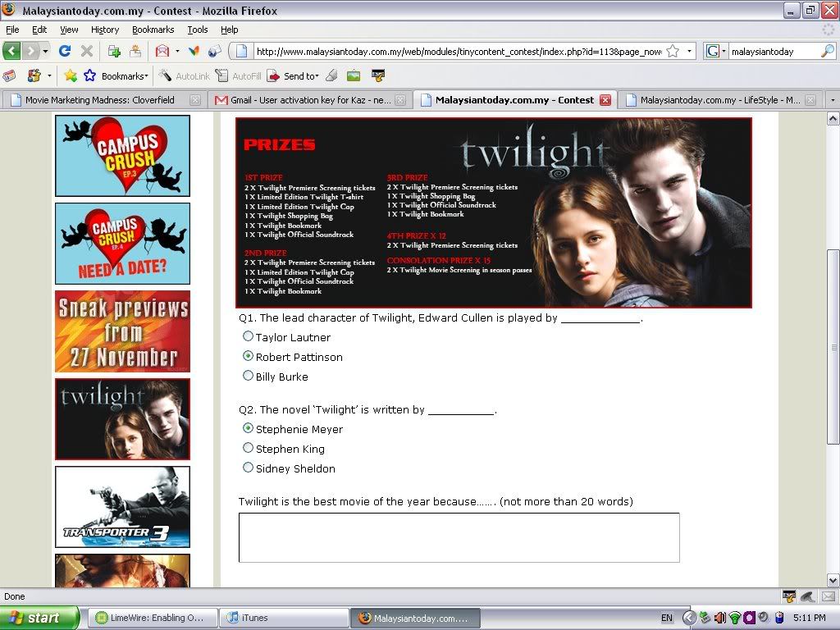
Task: Open the Bookmarks menu in the menu bar
Action: (x=153, y=30)
